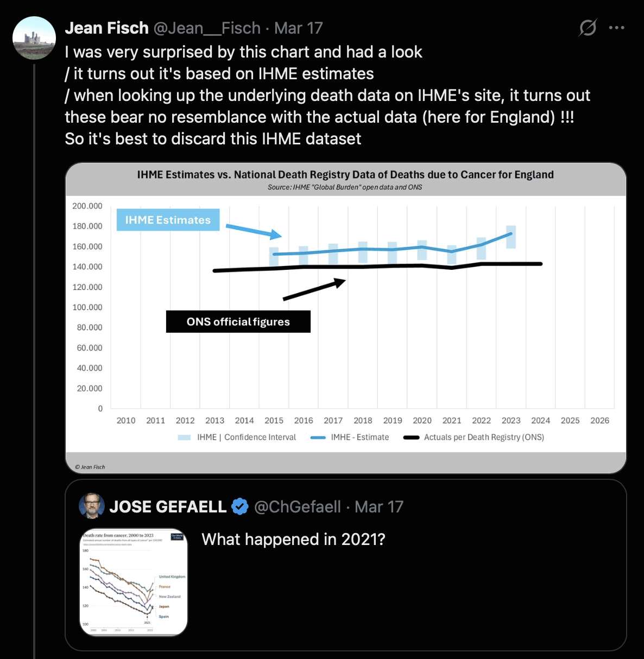Screen dimensions: 644x659
Task: Open the Jean Fisch display name link
Action: coord(107,28)
